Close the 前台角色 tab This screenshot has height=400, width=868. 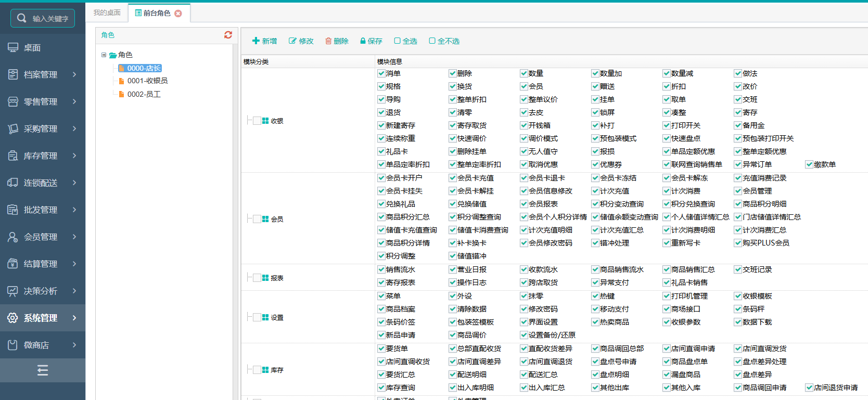point(178,14)
